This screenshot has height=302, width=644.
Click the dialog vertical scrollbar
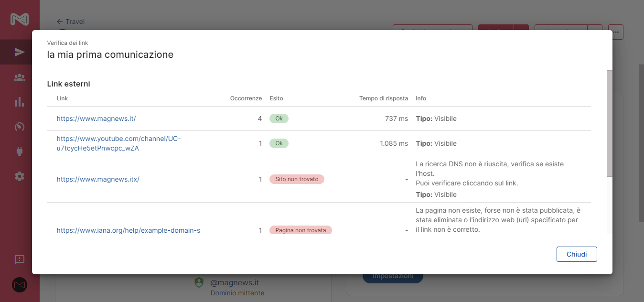click(x=609, y=123)
